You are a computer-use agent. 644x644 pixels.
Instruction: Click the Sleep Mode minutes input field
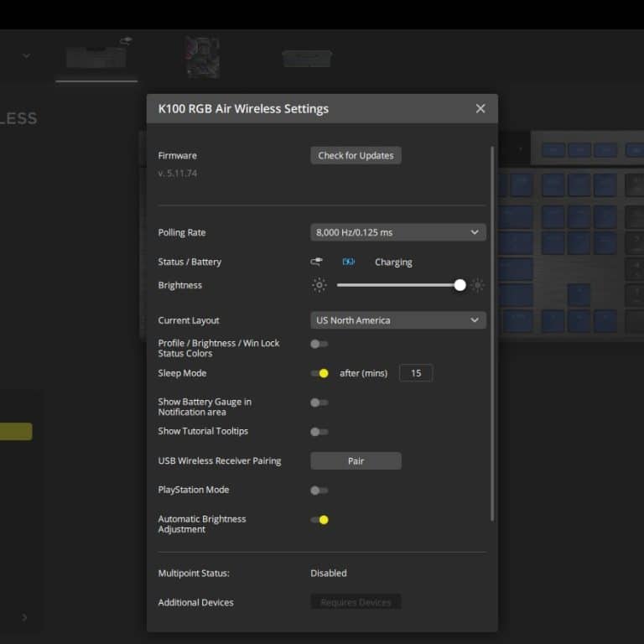(x=416, y=373)
